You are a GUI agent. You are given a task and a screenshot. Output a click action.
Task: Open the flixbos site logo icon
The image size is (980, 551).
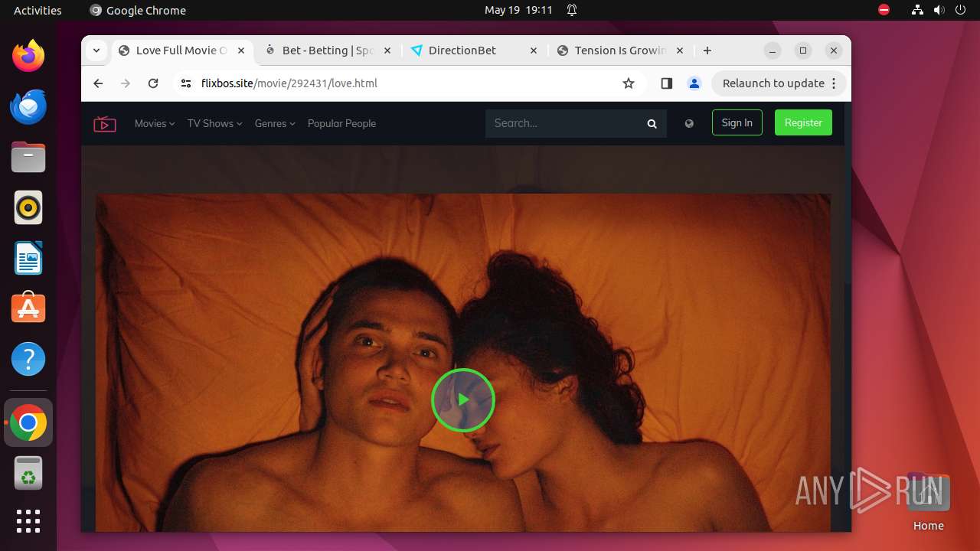tap(105, 123)
